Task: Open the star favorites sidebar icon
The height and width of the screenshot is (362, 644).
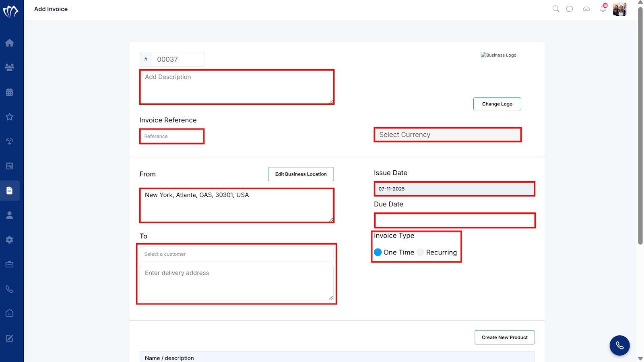Action: pyautogui.click(x=10, y=117)
